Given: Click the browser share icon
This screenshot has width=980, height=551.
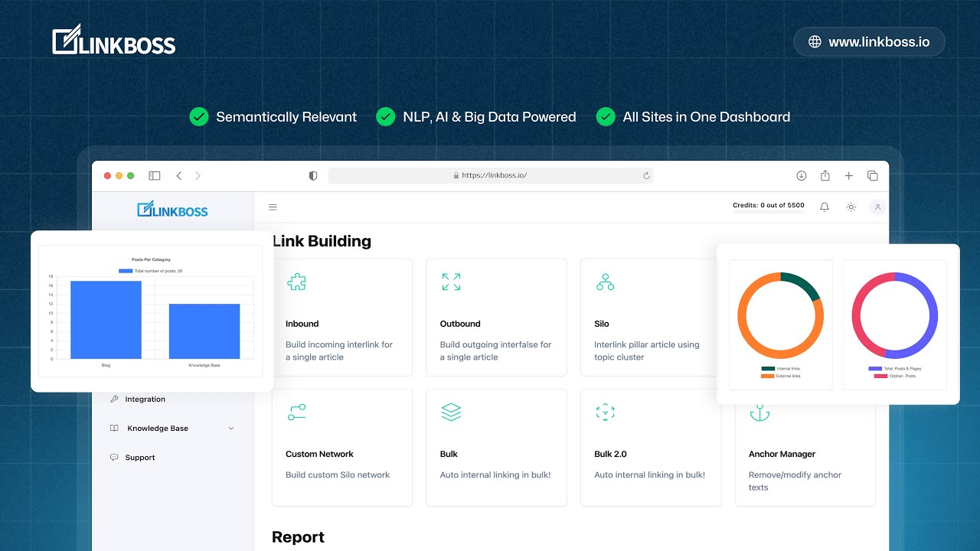Looking at the screenshot, I should [x=825, y=175].
